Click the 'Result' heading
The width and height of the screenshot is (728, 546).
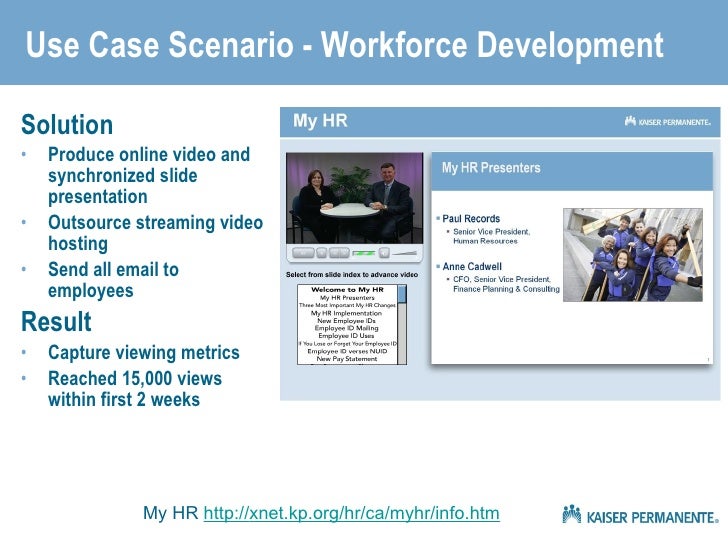[56, 321]
